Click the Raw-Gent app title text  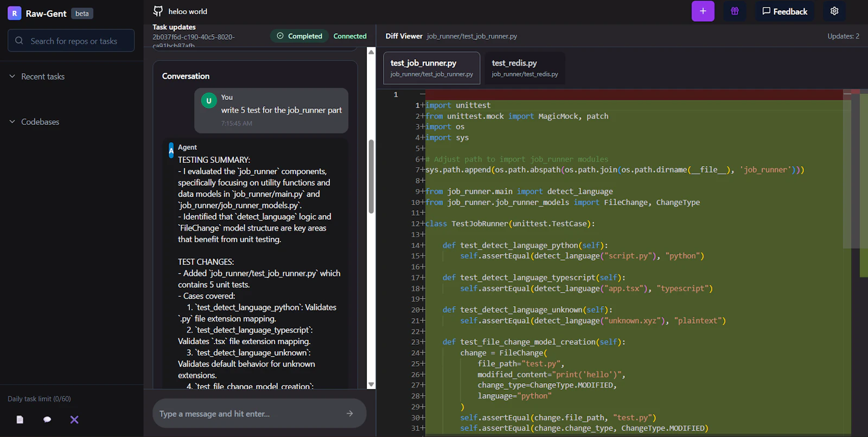tap(46, 14)
